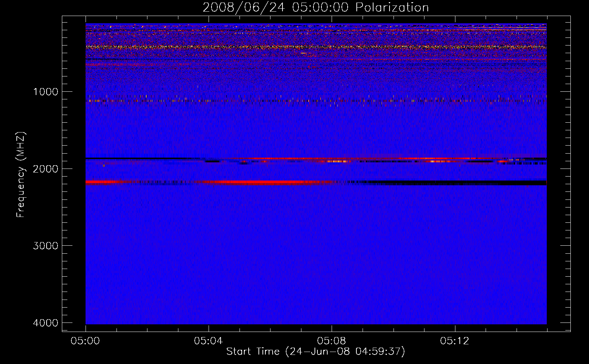Click the 'Start Time (24-Jun-08 04:59:37)' label

[x=316, y=351]
